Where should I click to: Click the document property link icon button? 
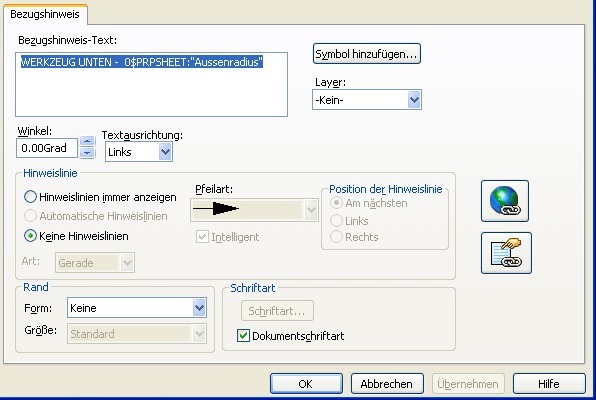click(506, 253)
